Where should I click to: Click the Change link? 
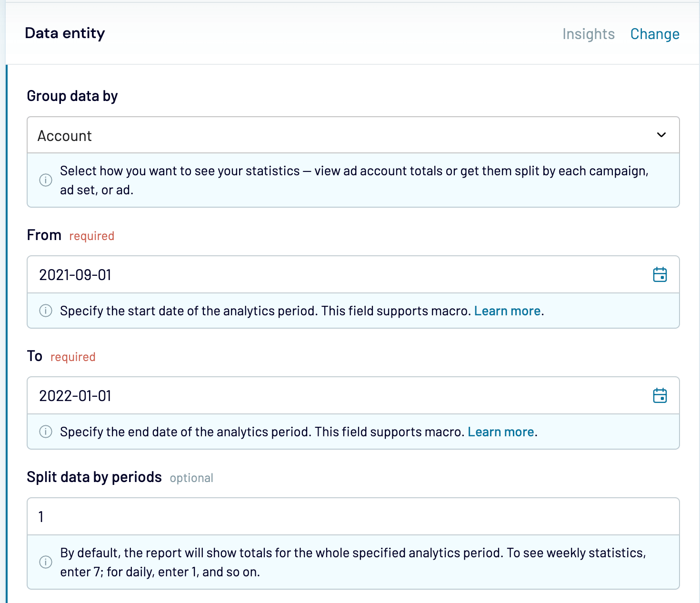(655, 34)
